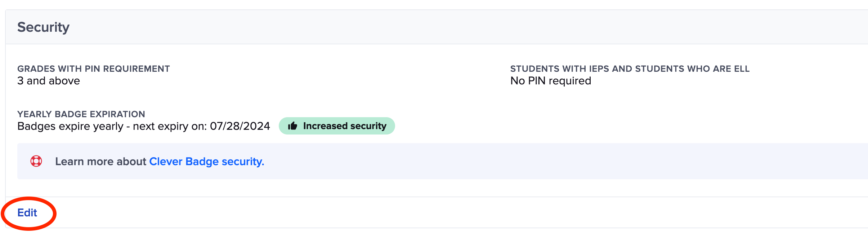868x238 pixels.
Task: Click the thumbs-up icon in the badge
Action: 293,126
